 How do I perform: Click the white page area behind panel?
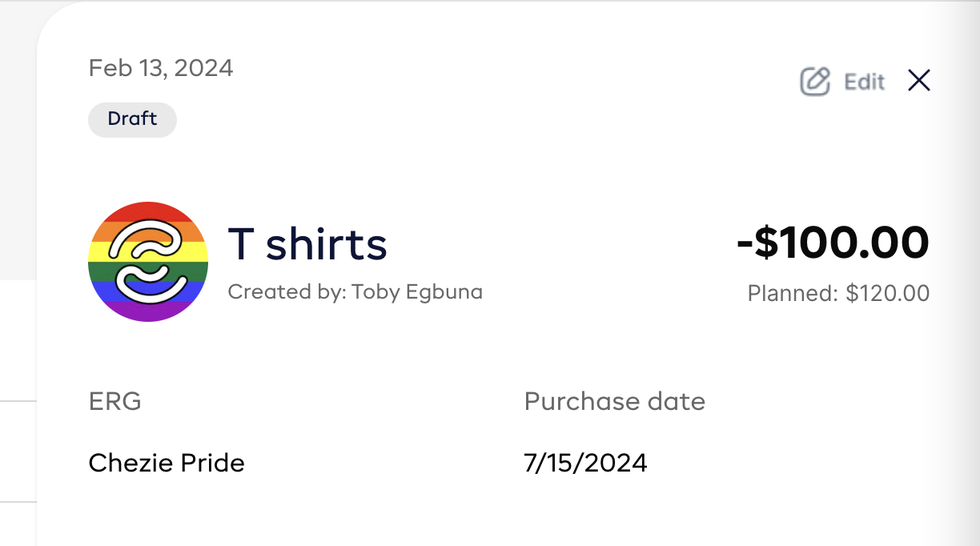[x=18, y=344]
